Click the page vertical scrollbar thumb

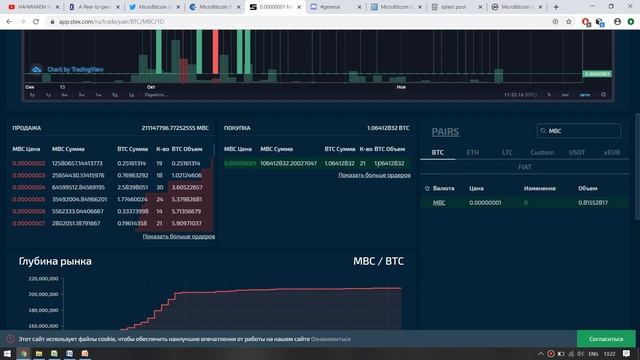point(638,167)
